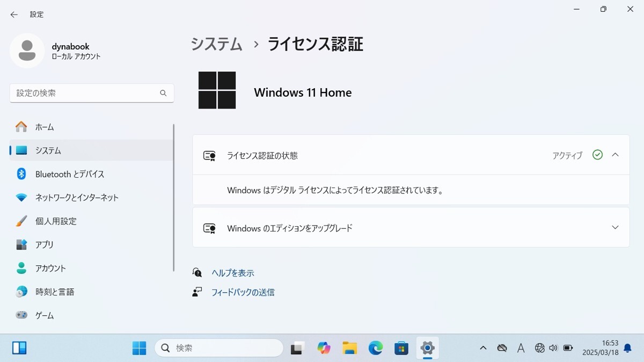Expand Windows のエディションをアップグレード chevron
The image size is (644, 362).
(616, 227)
